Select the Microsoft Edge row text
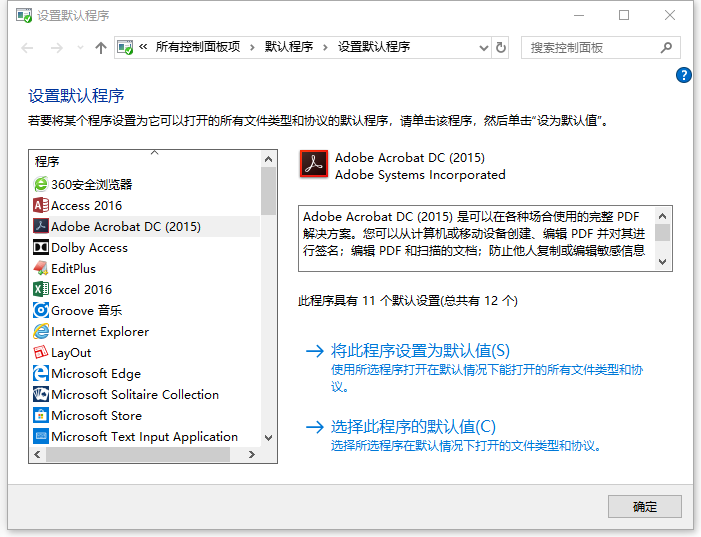The image size is (701, 537). 96,374
